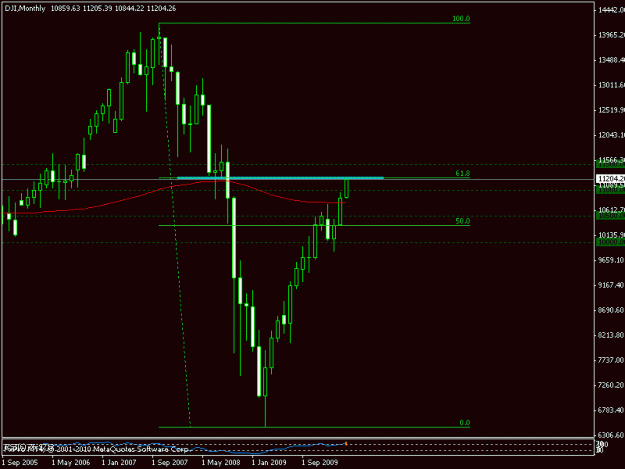Click the 9659.10 price axis label
625x469 pixels.
point(611,260)
